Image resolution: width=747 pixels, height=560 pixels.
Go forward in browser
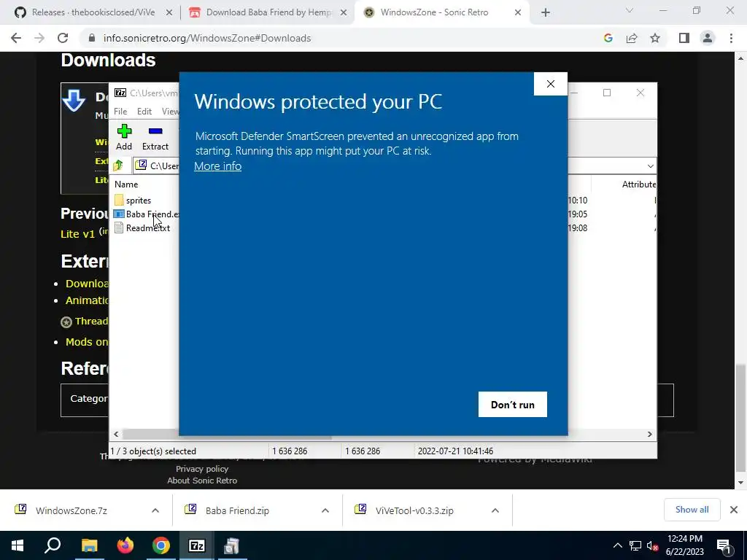tap(39, 38)
